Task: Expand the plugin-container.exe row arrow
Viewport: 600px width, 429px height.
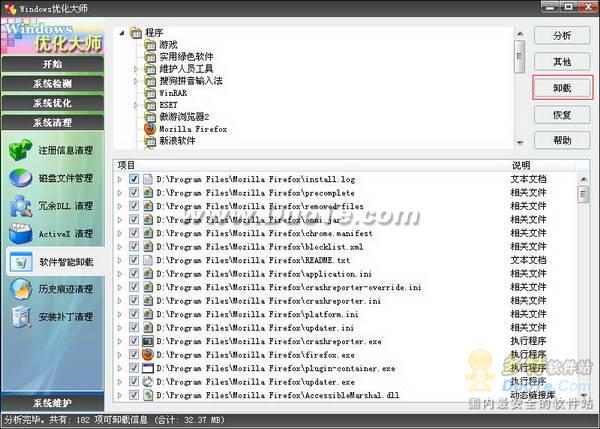Action: point(120,369)
